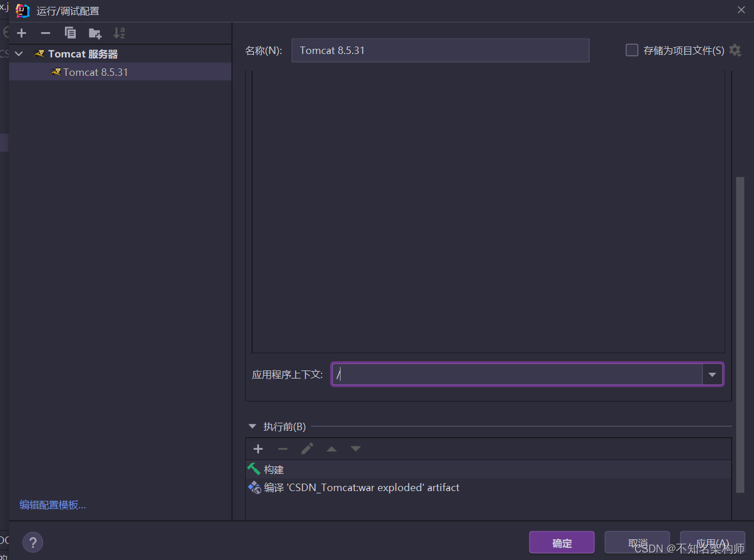Image resolution: width=754 pixels, height=560 pixels.
Task: Click the IntelliJ logo in title bar
Action: pyautogui.click(x=22, y=11)
